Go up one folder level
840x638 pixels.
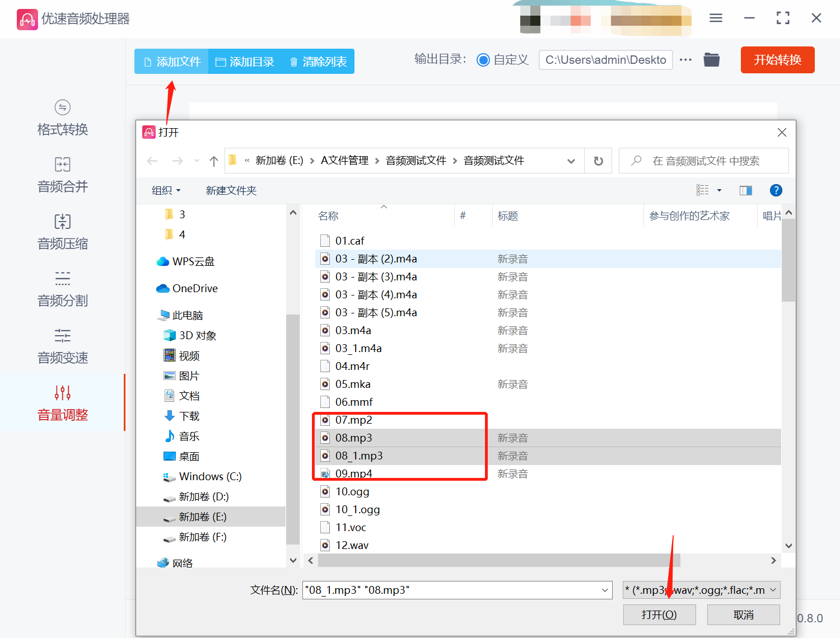point(214,161)
